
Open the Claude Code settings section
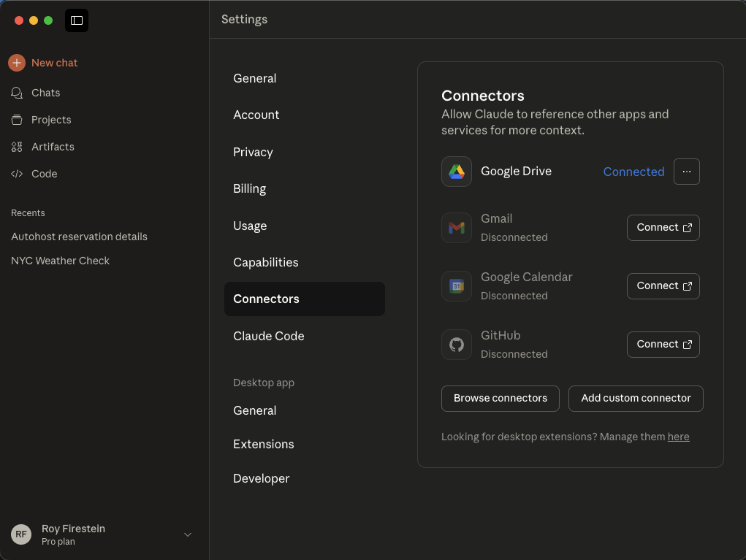point(269,336)
